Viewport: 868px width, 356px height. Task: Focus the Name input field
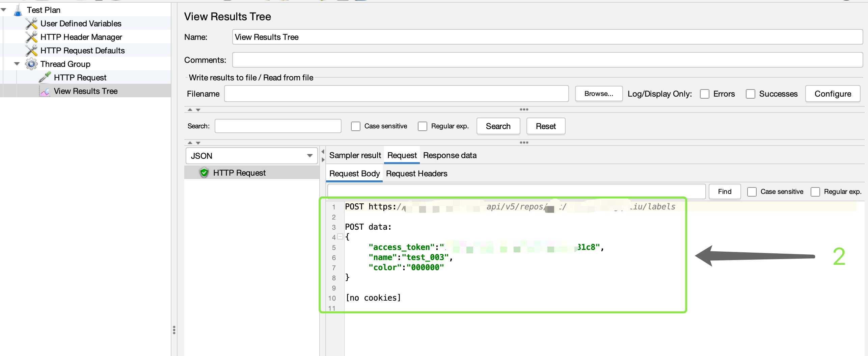pyautogui.click(x=547, y=37)
